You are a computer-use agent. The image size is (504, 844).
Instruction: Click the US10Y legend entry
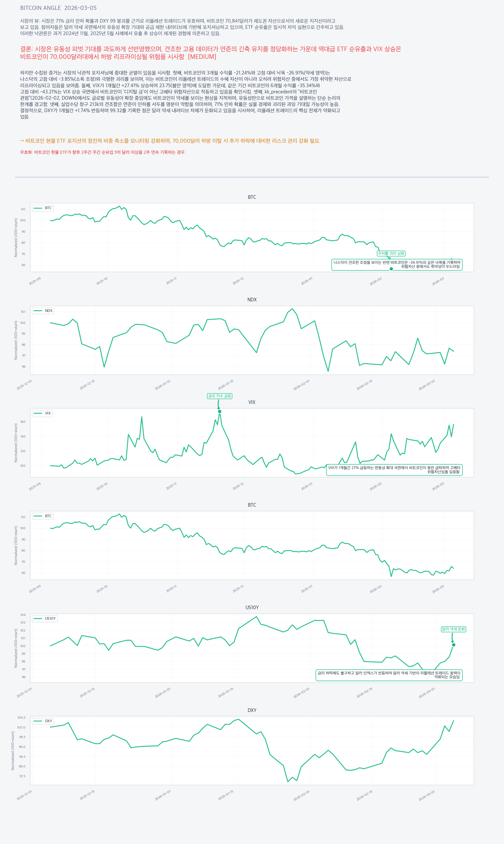click(45, 618)
